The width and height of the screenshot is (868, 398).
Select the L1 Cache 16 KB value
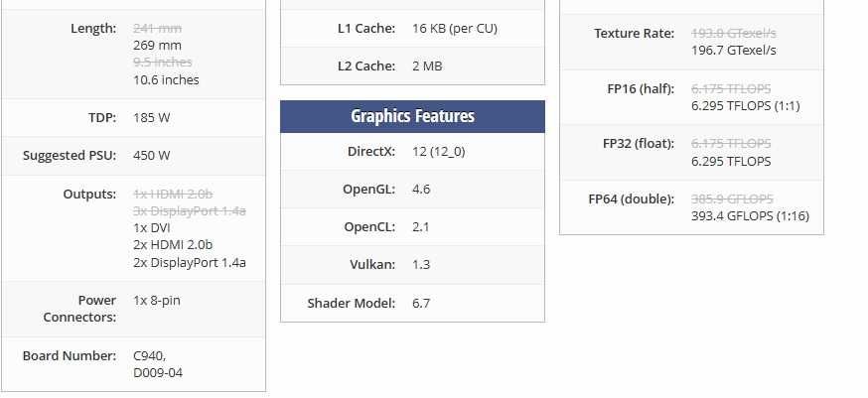tap(455, 29)
